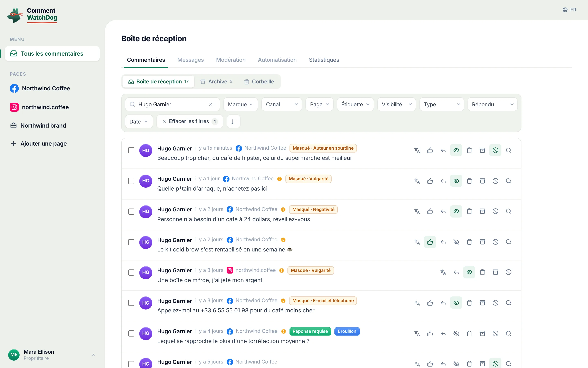Translate the 'Quelle p*tain d'arnaque' comment
588x368 pixels.
417,181
